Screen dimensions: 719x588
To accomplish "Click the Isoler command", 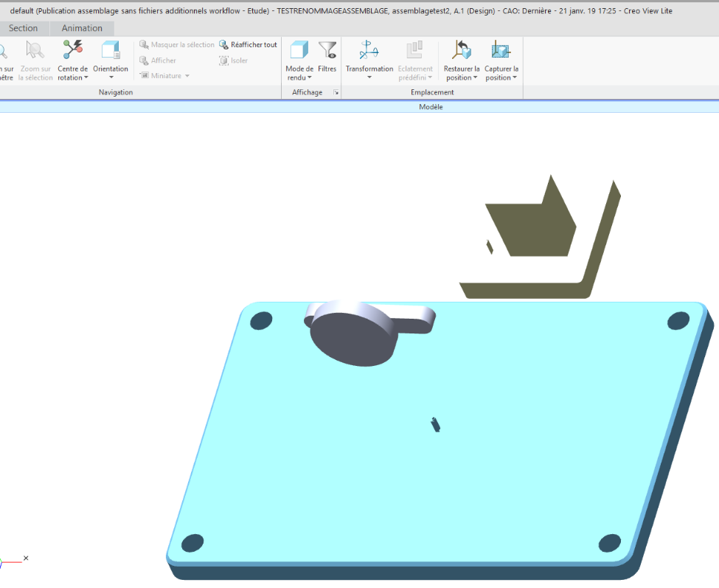I will 234,60.
